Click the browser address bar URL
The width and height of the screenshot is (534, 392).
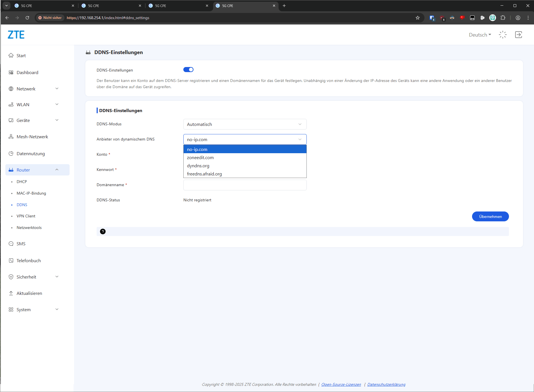(108, 18)
